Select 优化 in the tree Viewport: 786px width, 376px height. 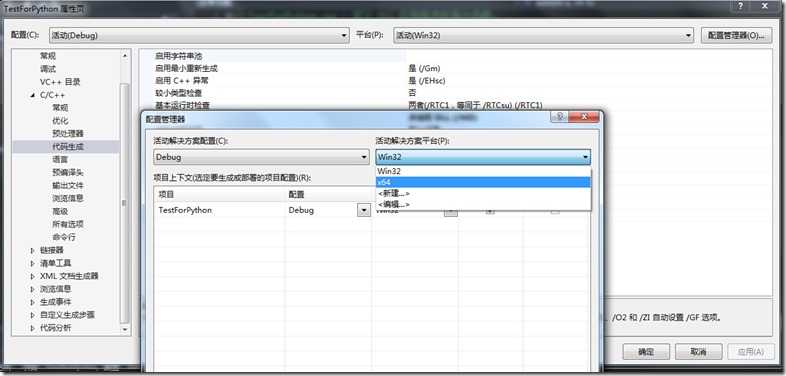tap(60, 121)
